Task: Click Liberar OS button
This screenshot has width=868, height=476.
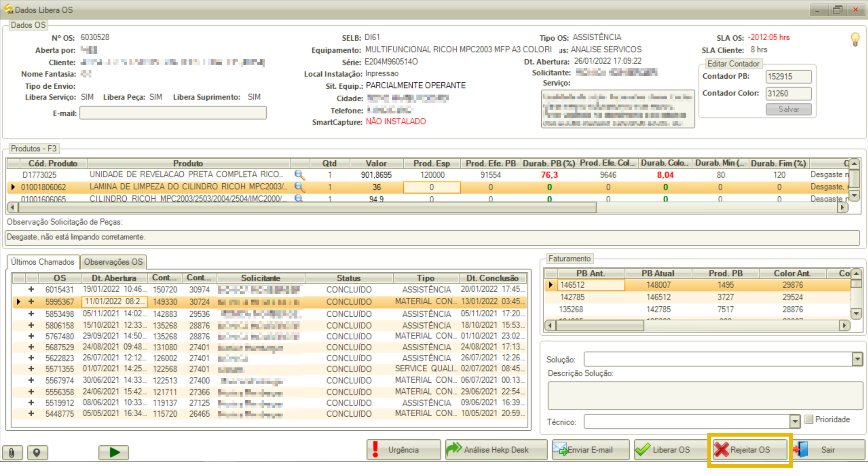Action: (671, 450)
